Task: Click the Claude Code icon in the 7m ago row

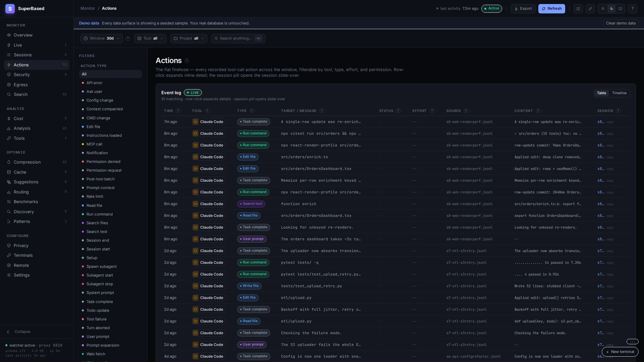Action: point(196,122)
